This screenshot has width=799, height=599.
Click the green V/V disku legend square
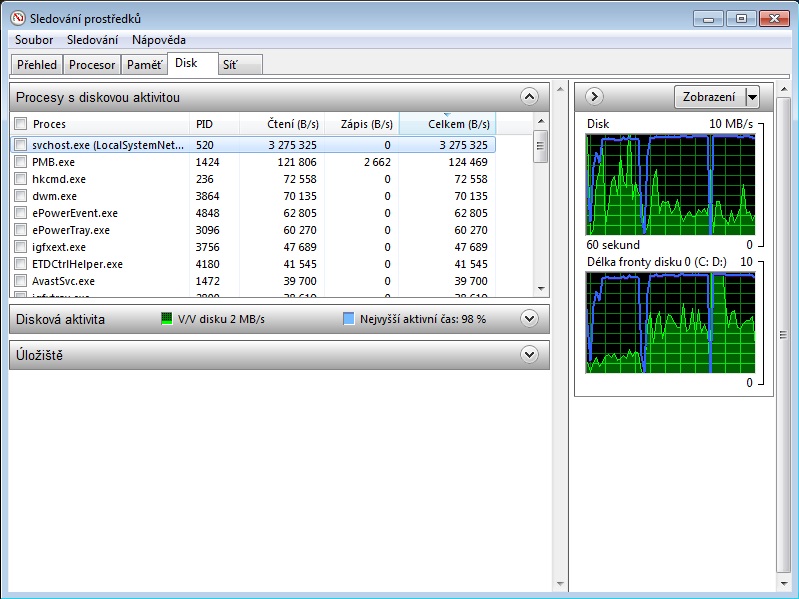[167, 319]
